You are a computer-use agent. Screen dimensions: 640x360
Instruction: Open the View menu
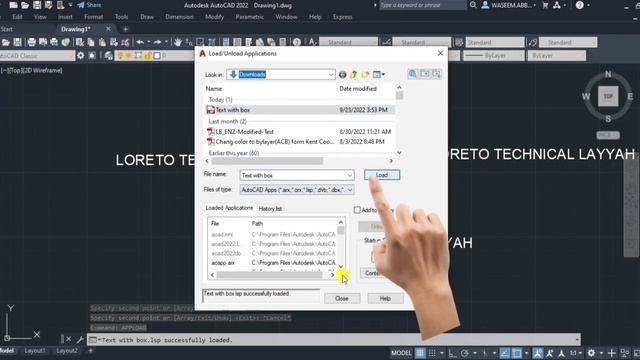pos(40,17)
